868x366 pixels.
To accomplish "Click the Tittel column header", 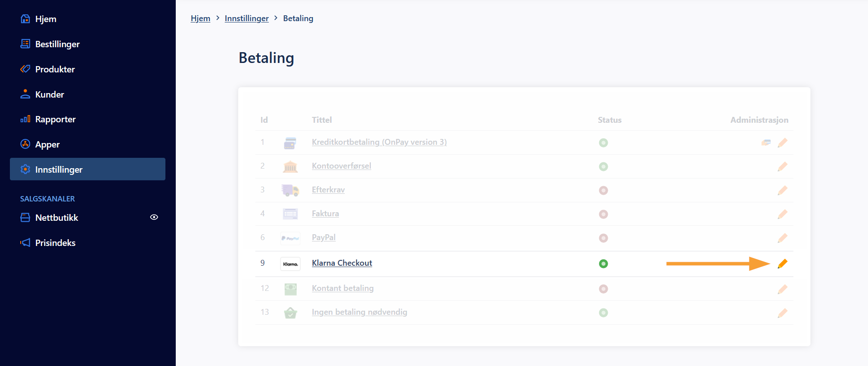I will 322,120.
